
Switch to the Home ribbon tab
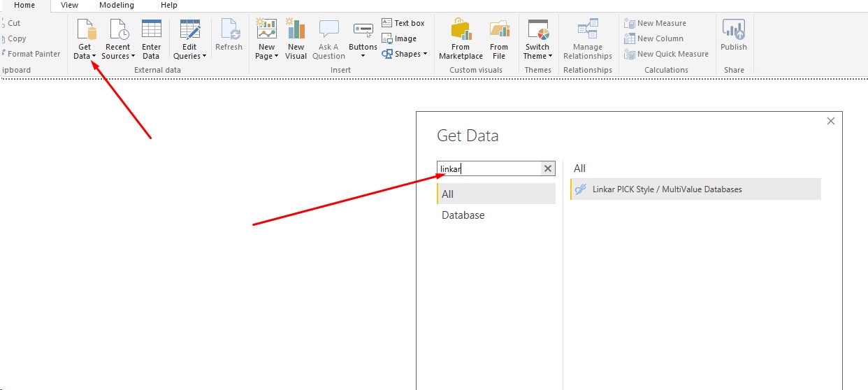point(24,6)
